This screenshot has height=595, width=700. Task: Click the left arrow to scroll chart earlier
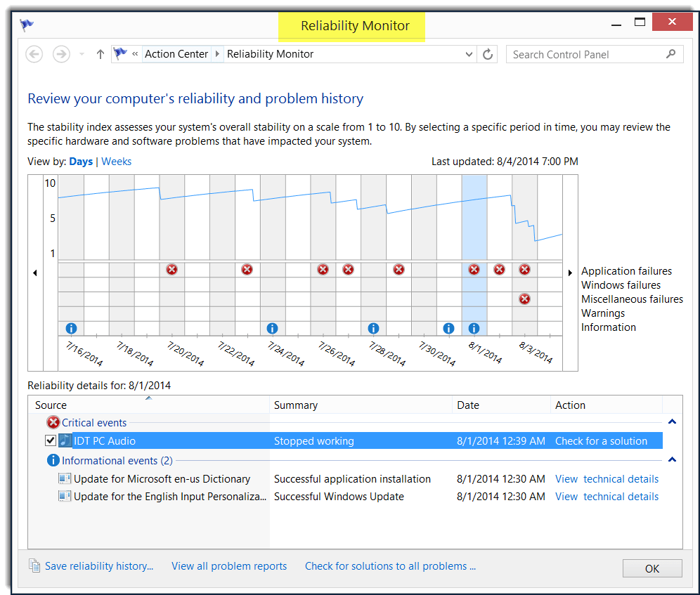(x=35, y=273)
